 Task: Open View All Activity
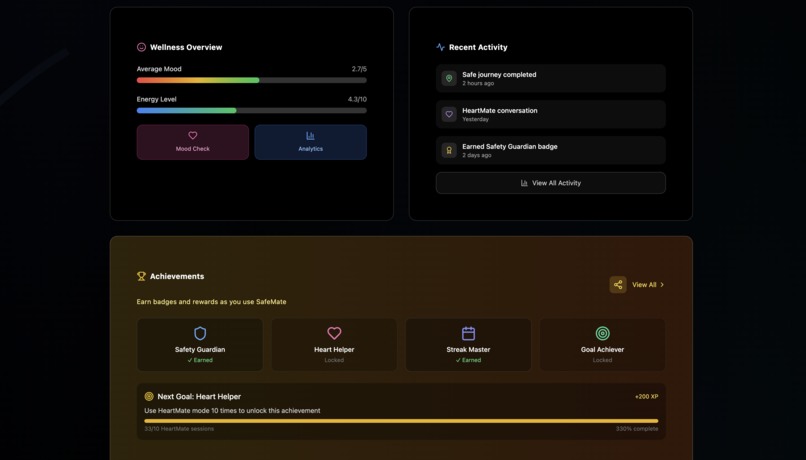551,183
